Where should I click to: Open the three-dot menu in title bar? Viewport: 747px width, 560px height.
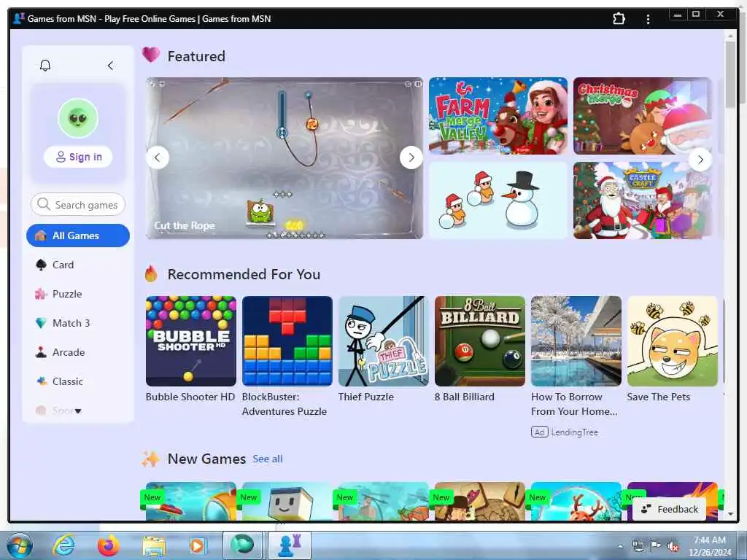pos(648,19)
